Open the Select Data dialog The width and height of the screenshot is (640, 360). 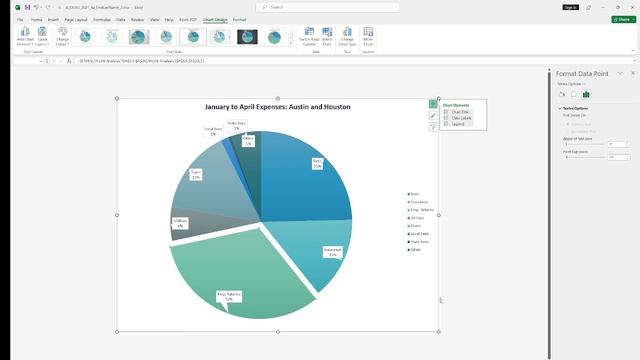point(327,36)
